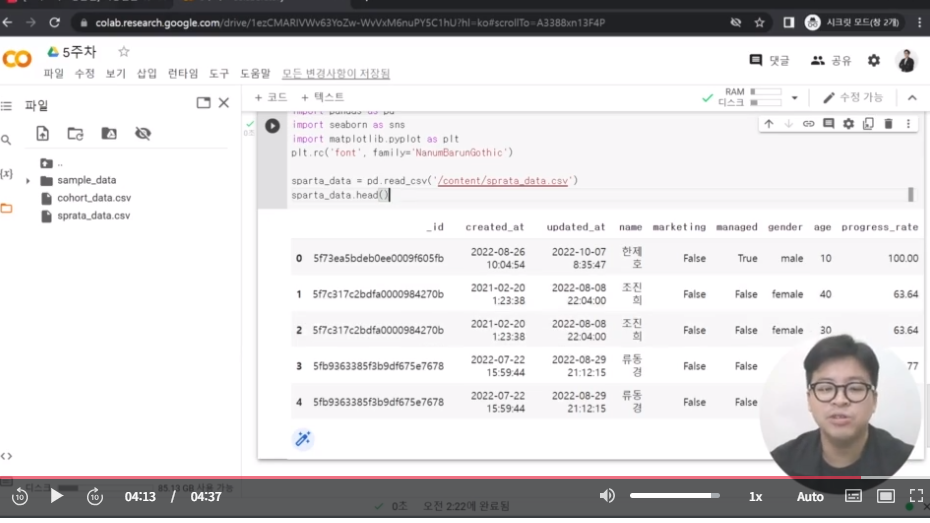Change the 1x playback speed
930x523 pixels.
point(755,497)
